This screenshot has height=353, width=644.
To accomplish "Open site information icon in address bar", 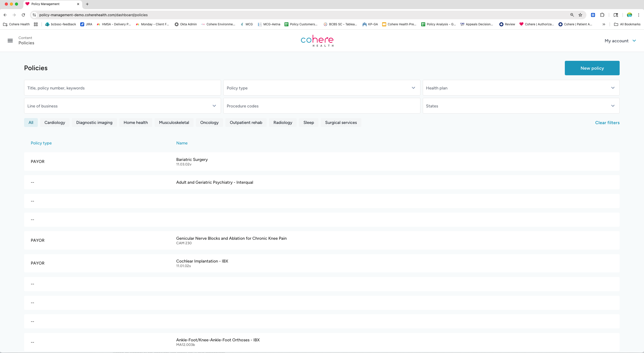I will tap(34, 15).
